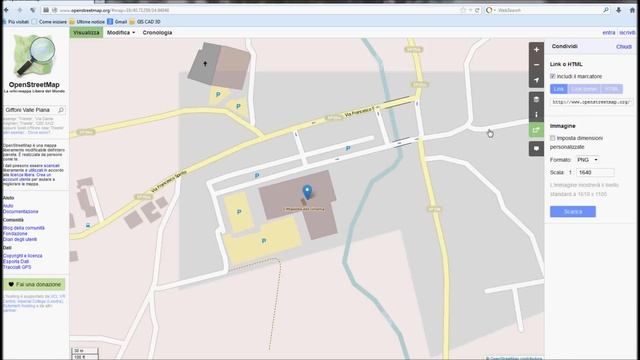Viewport: 640px width, 360px height.
Task: Zoom in on the map
Action: click(536, 49)
